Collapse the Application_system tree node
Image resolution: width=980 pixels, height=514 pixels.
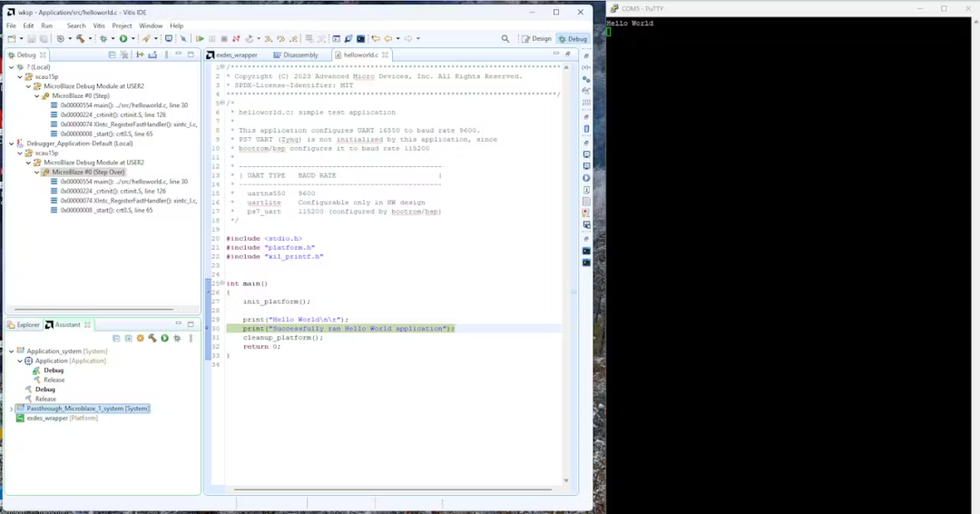[x=11, y=351]
